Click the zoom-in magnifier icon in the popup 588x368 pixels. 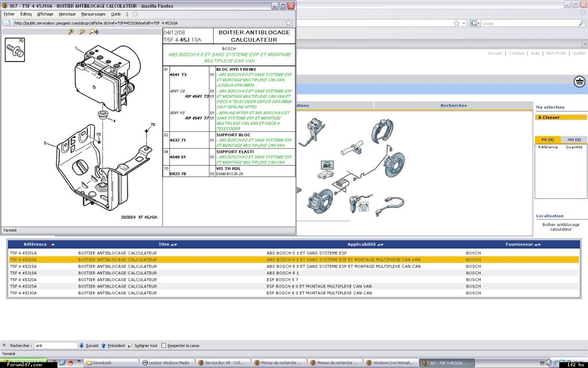71,32
